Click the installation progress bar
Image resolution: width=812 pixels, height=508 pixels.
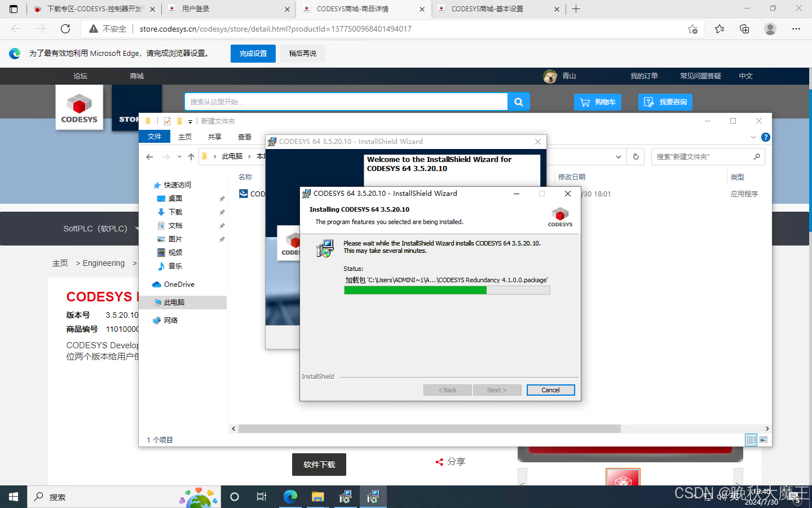[447, 290]
